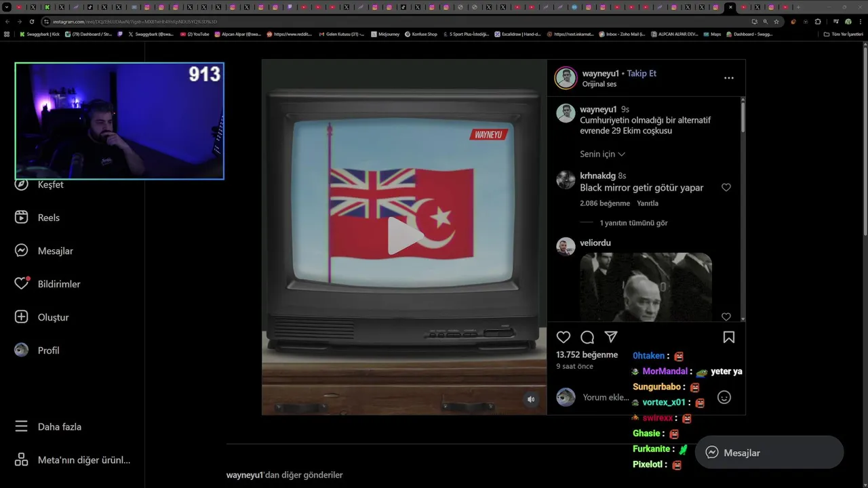Open Chrome three-dot menu
The height and width of the screenshot is (488, 868).
pos(861,22)
